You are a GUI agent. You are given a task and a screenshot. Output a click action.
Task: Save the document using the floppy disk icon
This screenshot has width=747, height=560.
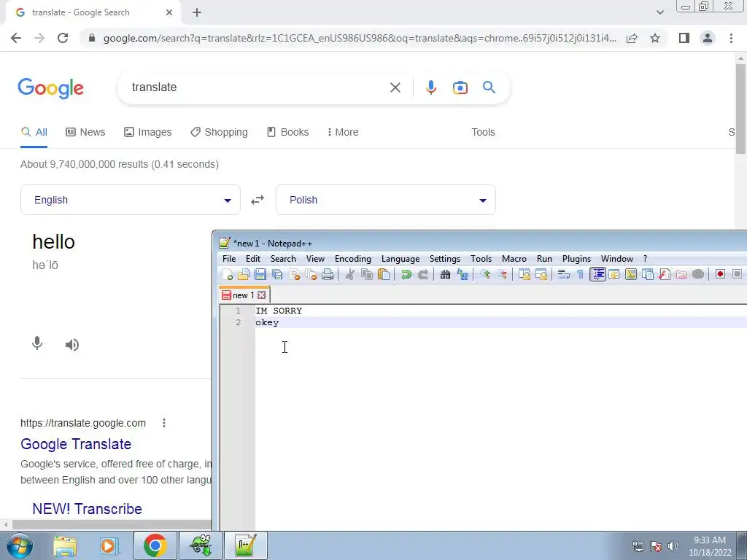click(x=260, y=274)
